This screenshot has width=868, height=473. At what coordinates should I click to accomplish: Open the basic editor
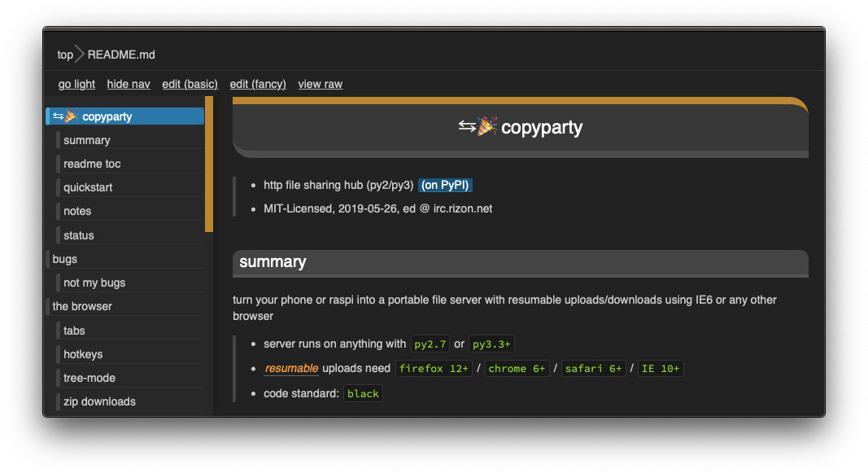click(x=190, y=84)
